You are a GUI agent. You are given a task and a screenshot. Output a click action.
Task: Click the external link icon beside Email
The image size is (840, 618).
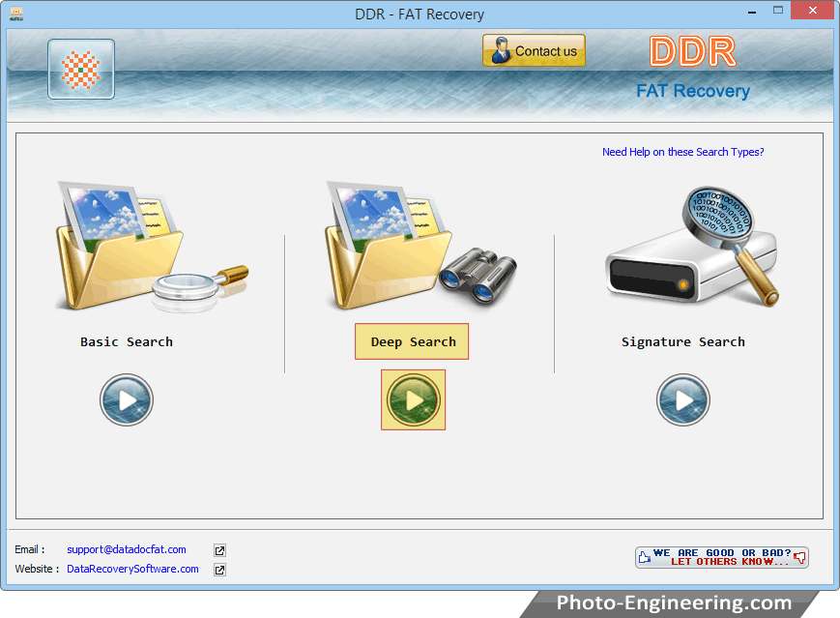click(x=219, y=550)
